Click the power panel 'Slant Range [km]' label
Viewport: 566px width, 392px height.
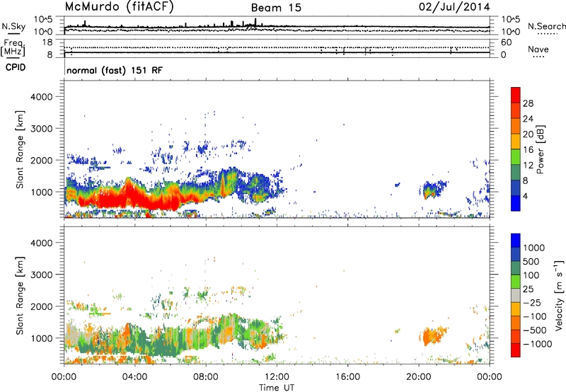(20, 149)
